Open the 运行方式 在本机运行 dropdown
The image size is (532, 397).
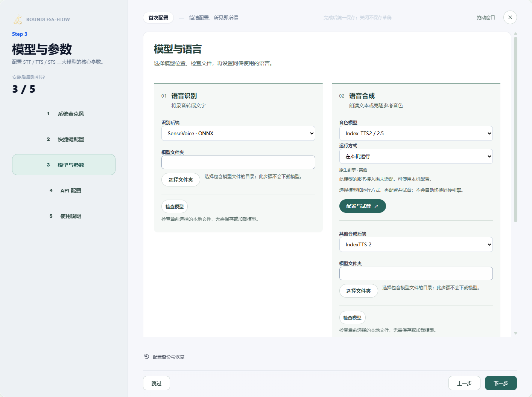pyautogui.click(x=416, y=156)
